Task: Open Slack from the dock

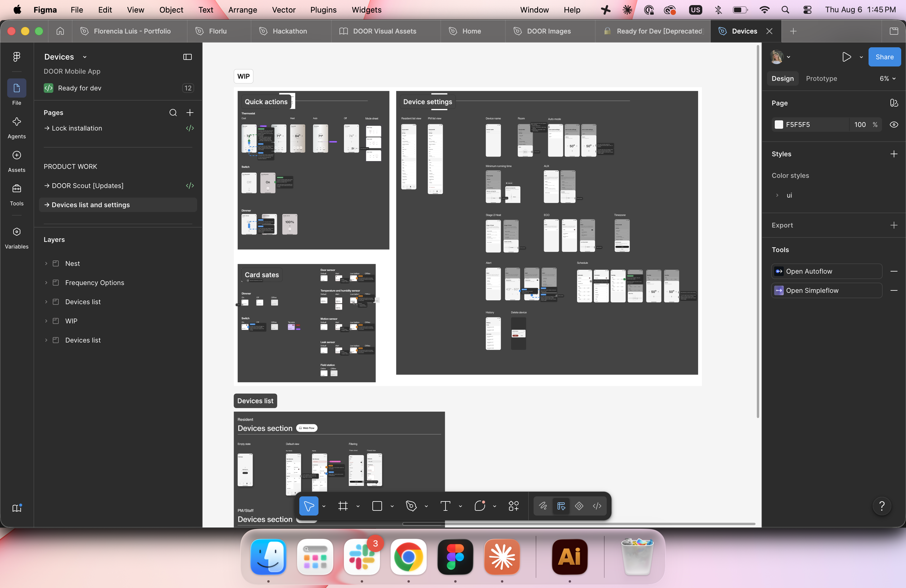Action: [x=362, y=557]
